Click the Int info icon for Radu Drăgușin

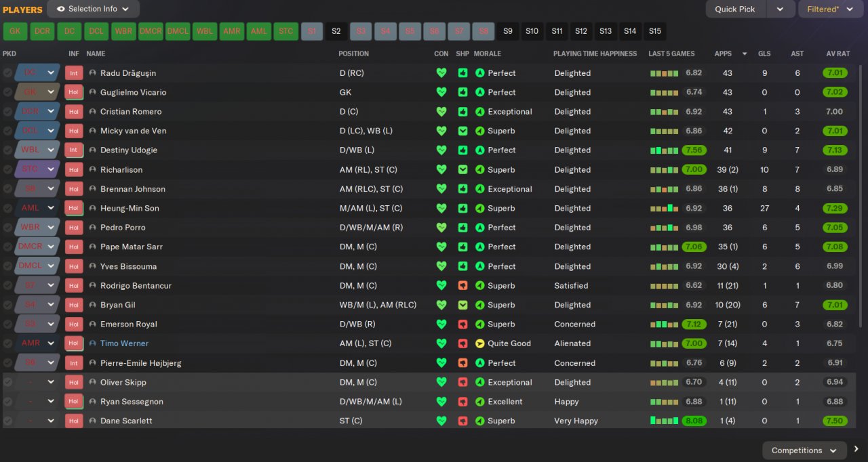point(74,73)
